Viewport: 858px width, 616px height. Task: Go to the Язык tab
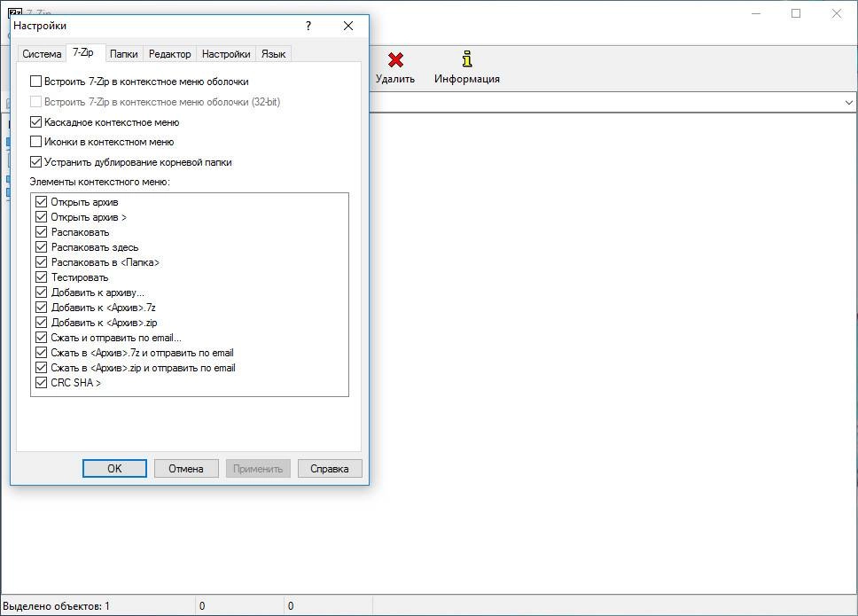(x=273, y=53)
